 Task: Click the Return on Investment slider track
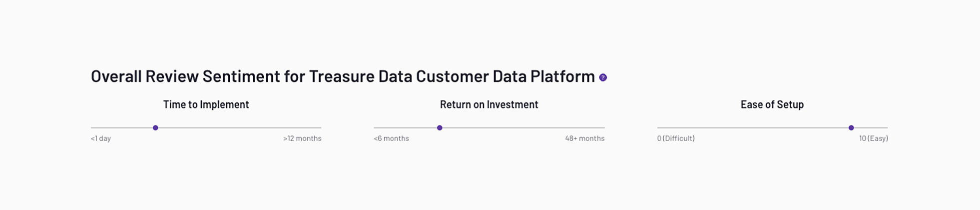pos(524,128)
